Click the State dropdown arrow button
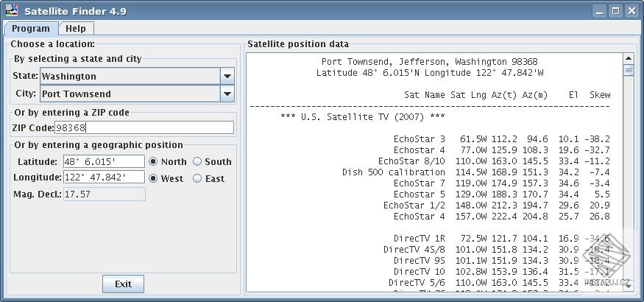This screenshot has width=644, height=302. coord(227,76)
